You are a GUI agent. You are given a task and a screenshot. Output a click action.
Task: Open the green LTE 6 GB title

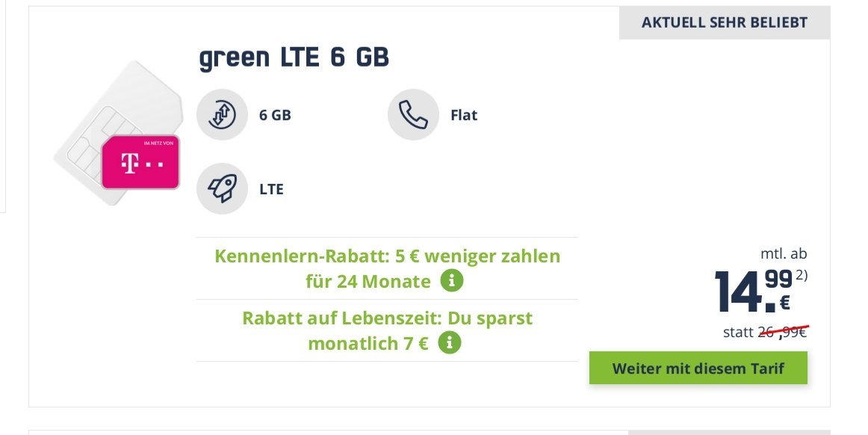pyautogui.click(x=294, y=58)
